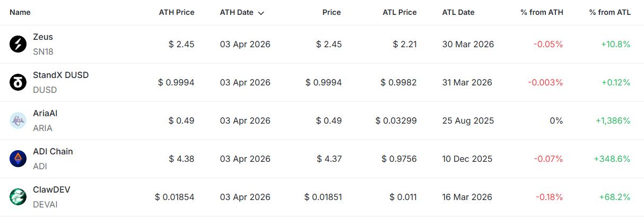Open the ADI Chain coin link
The image size is (644, 217).
(53, 152)
